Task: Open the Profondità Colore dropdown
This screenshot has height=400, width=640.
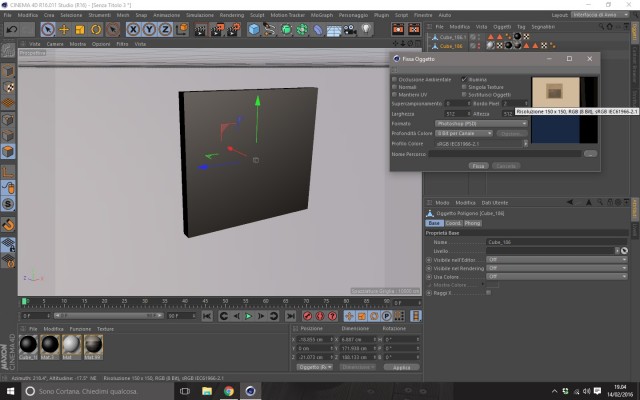Action: click(464, 133)
